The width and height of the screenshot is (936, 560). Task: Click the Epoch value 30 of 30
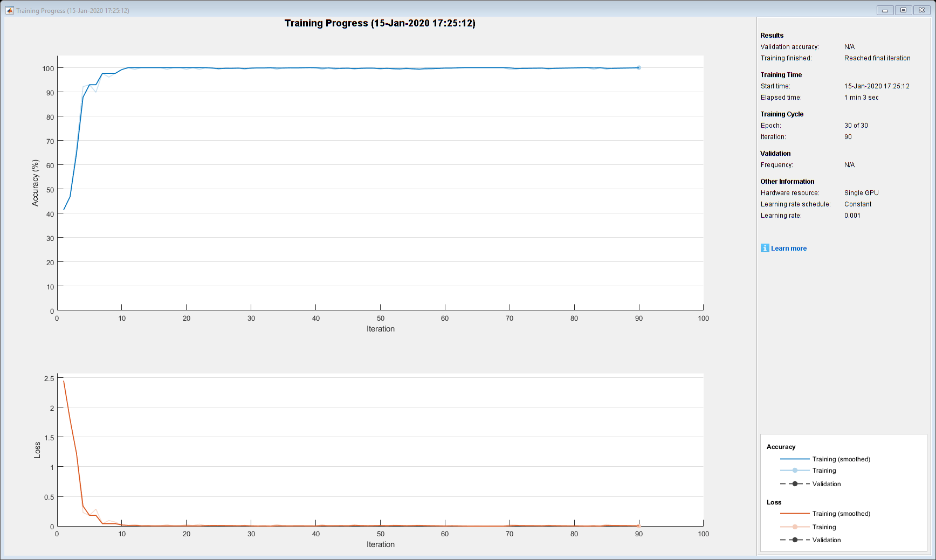856,126
